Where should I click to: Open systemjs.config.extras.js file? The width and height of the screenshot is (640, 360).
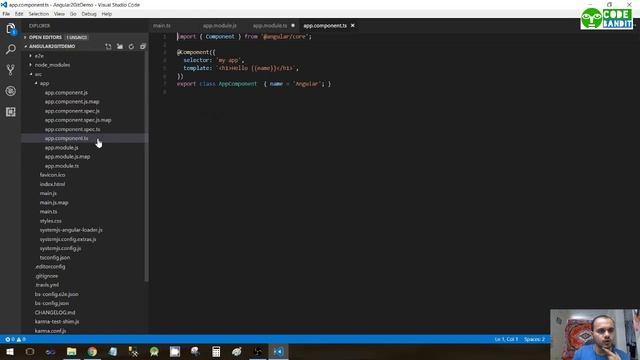tap(68, 239)
